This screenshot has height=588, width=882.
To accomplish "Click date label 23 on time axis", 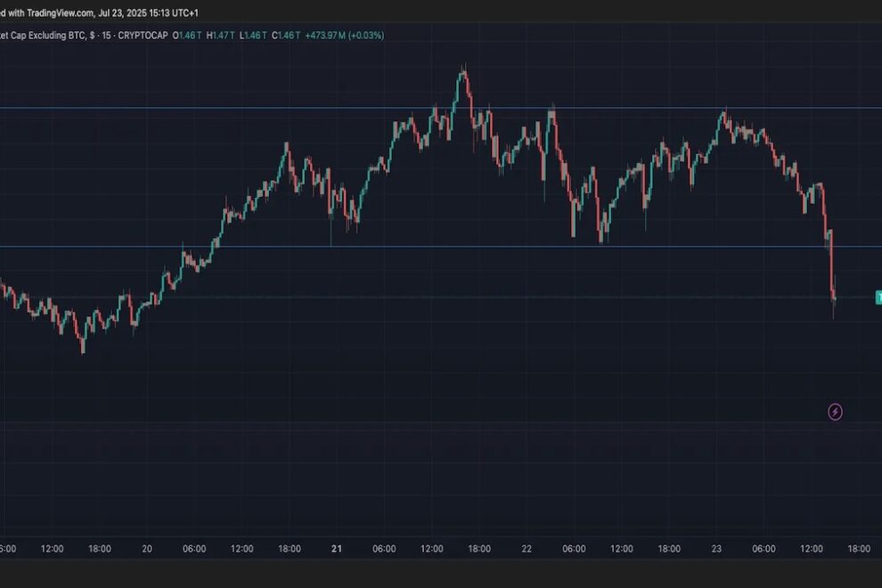I will click(716, 550).
